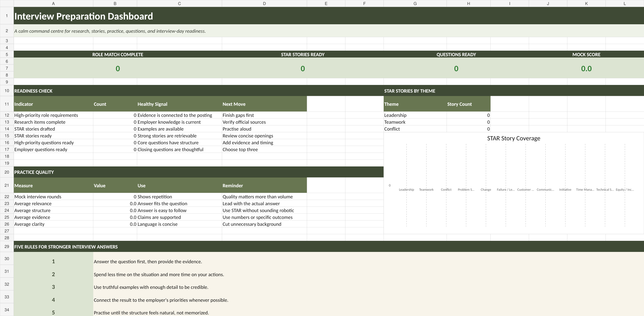Select 'Employer questions ready' cell

point(53,150)
